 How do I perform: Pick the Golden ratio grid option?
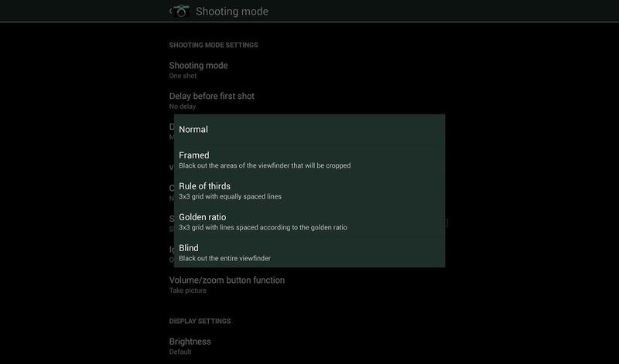[x=309, y=222]
